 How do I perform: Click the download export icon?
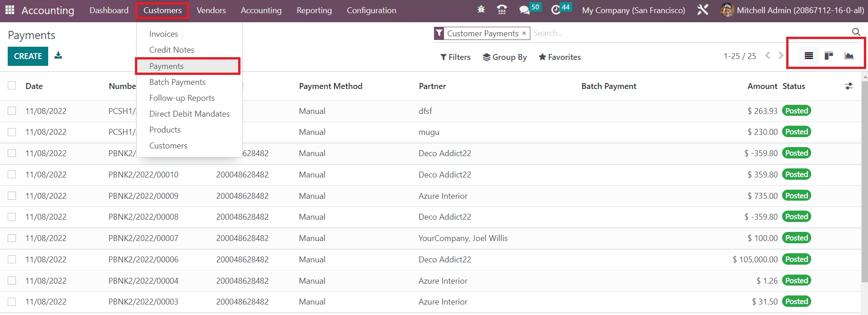58,55
